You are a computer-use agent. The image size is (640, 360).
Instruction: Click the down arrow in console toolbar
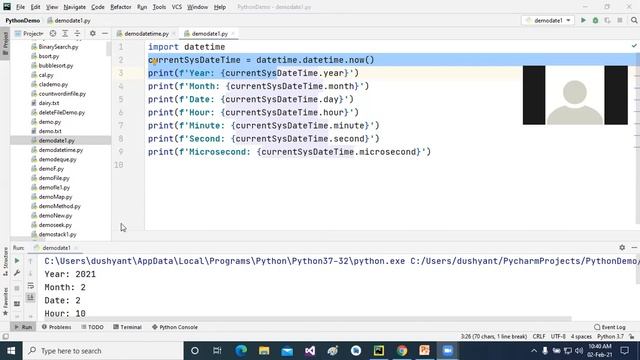click(31, 273)
